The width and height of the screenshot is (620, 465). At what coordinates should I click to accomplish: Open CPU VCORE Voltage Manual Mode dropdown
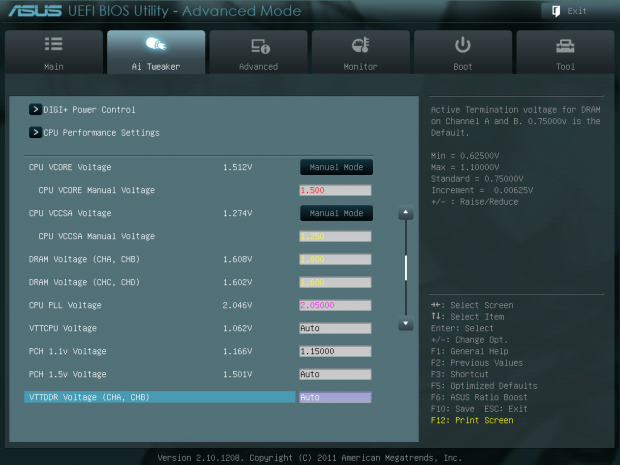pos(336,167)
